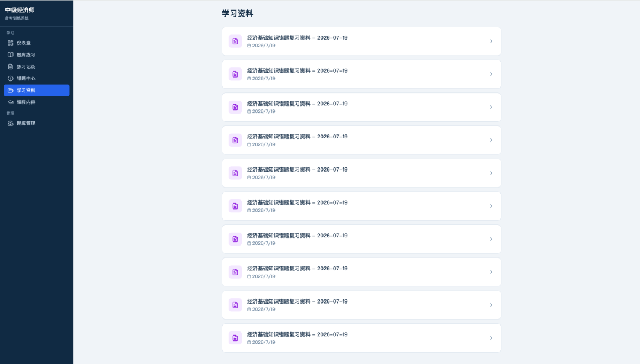Image resolution: width=640 pixels, height=364 pixels.
Task: Open the 仪表盘 dashboard icon in sidebar
Action: 11,43
